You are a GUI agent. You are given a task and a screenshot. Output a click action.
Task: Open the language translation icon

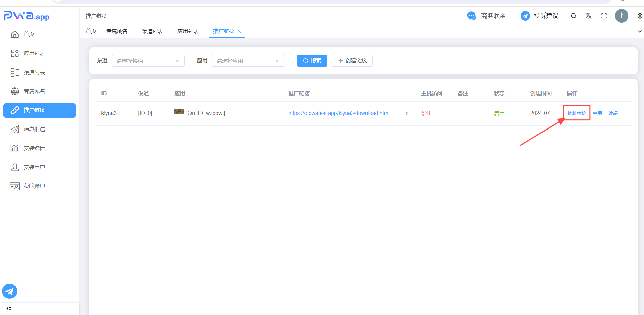pyautogui.click(x=588, y=16)
